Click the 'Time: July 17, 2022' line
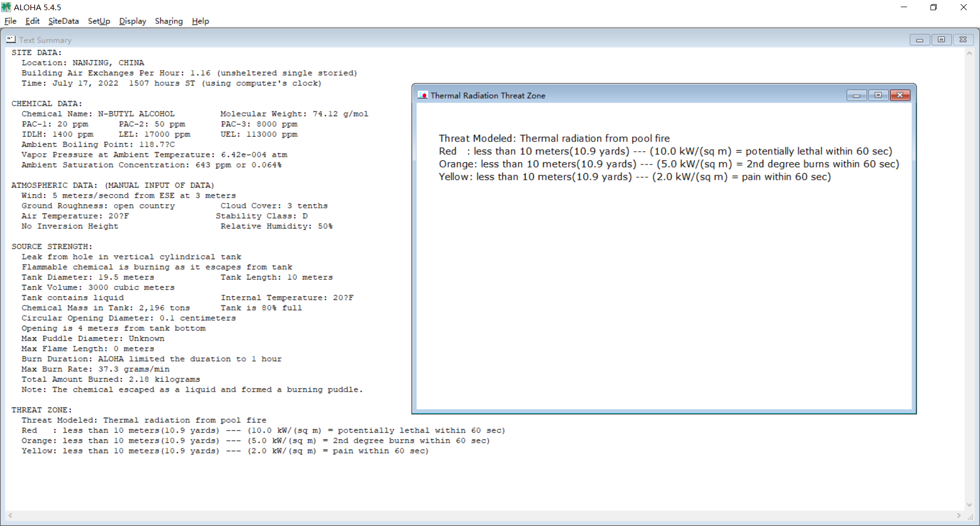Viewport: 980px width, 526px height. (171, 83)
